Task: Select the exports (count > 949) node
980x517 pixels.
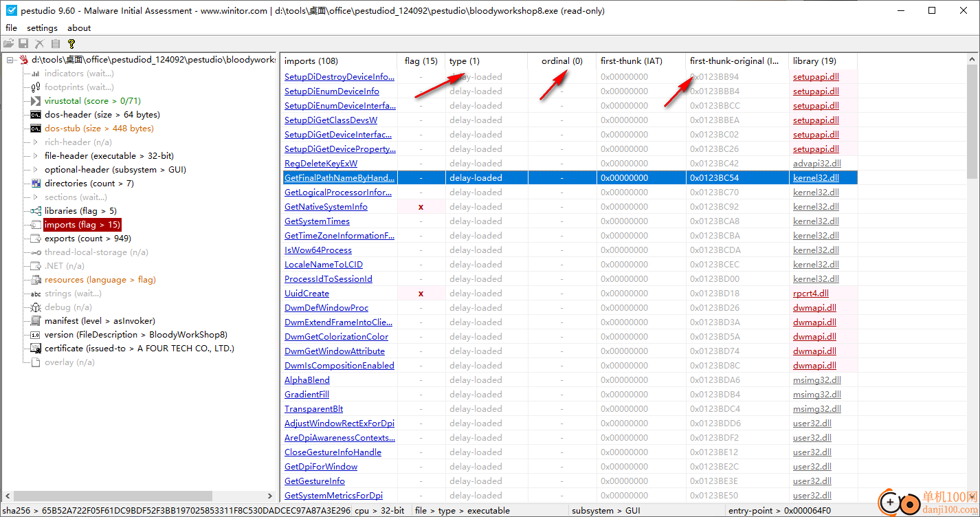Action: [88, 239]
